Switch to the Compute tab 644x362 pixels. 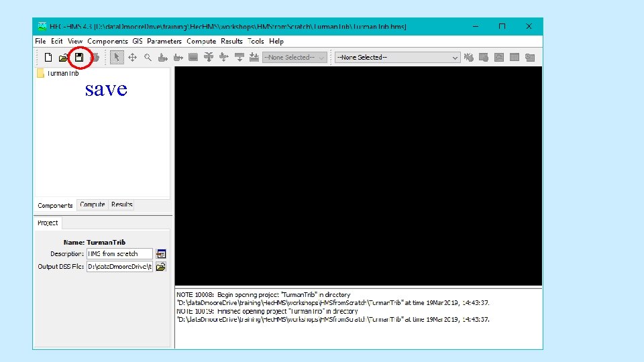[93, 204]
